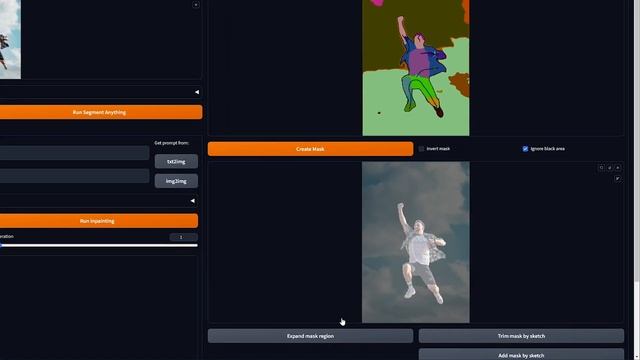Remove the mask image with the X icon
Image resolution: width=640 pixels, height=360 pixels.
(x=618, y=168)
